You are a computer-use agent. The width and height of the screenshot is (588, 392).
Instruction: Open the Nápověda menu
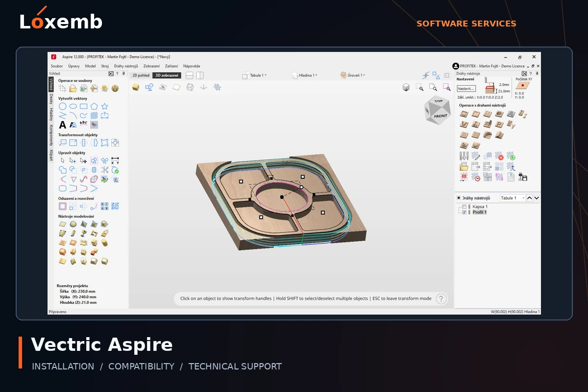tap(192, 66)
